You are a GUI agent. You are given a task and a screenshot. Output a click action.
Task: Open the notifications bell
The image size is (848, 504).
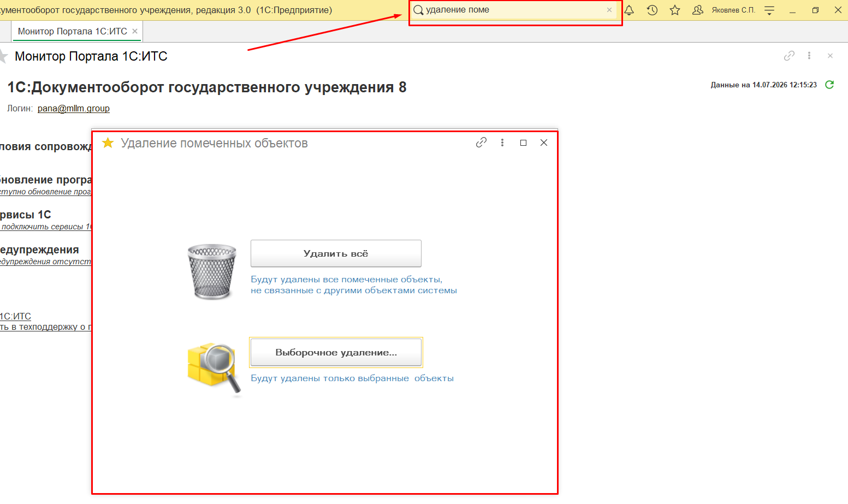click(629, 10)
